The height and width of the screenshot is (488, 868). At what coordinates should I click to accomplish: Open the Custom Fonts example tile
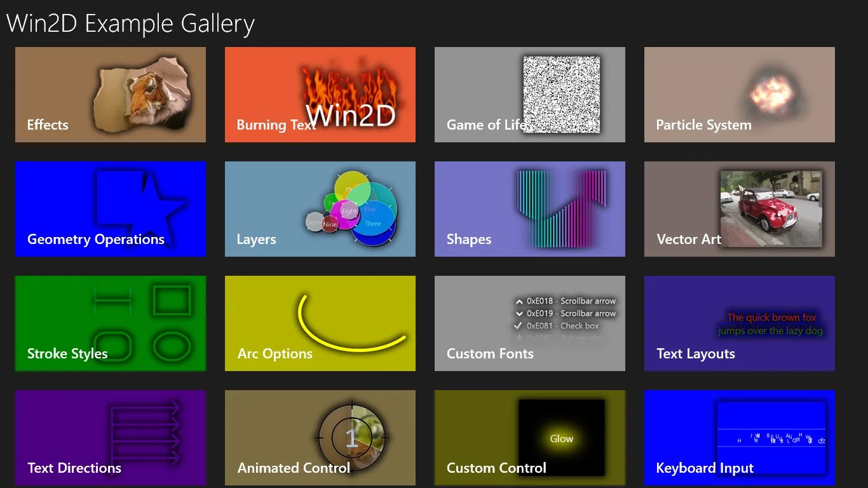tap(530, 323)
